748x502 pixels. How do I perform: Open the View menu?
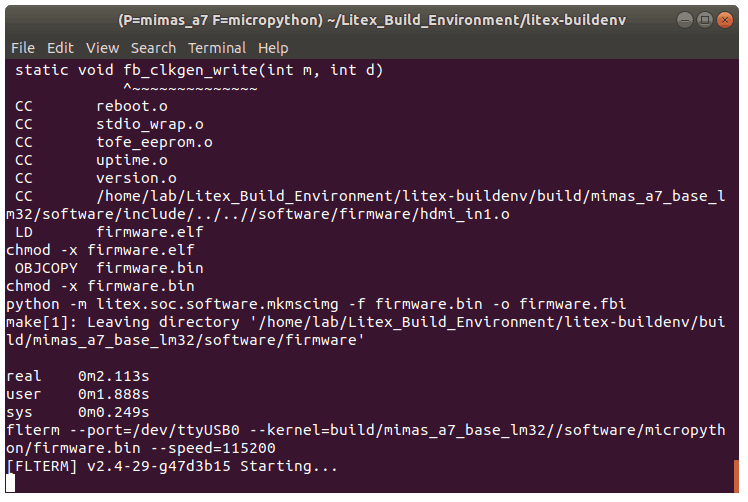[x=102, y=47]
